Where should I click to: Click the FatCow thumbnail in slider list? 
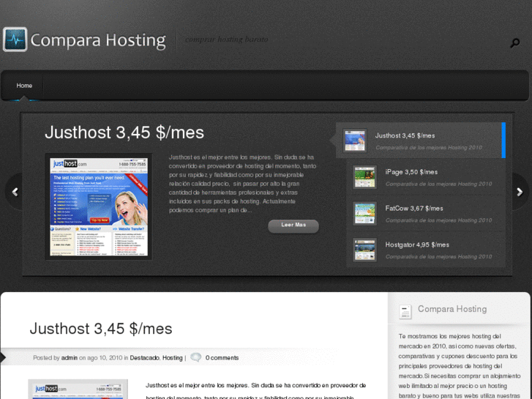[x=364, y=213]
